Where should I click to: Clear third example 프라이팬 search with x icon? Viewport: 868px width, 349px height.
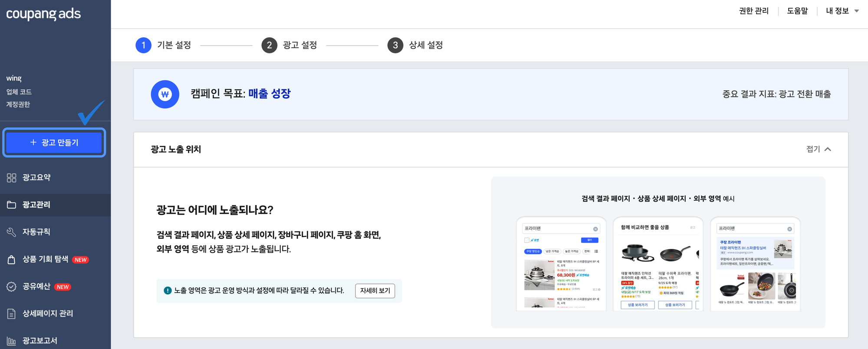coord(789,229)
